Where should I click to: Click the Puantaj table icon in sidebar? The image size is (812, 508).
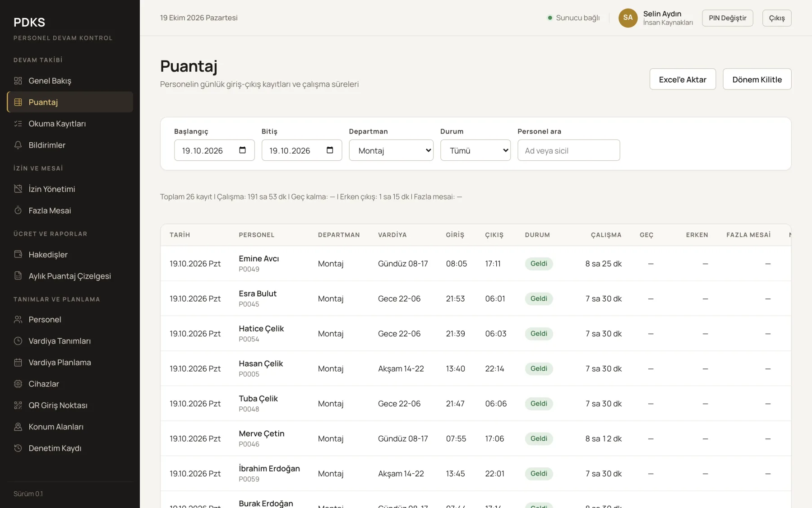click(x=18, y=102)
